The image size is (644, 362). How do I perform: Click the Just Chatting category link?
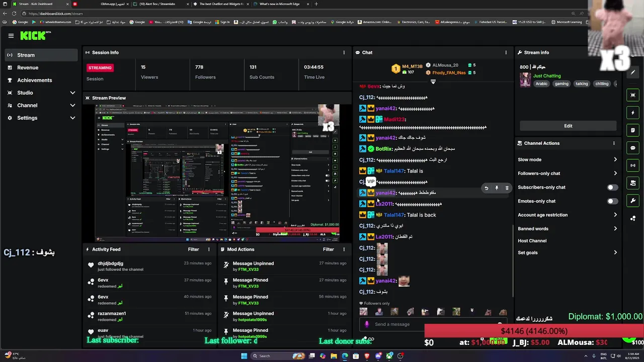click(x=547, y=76)
